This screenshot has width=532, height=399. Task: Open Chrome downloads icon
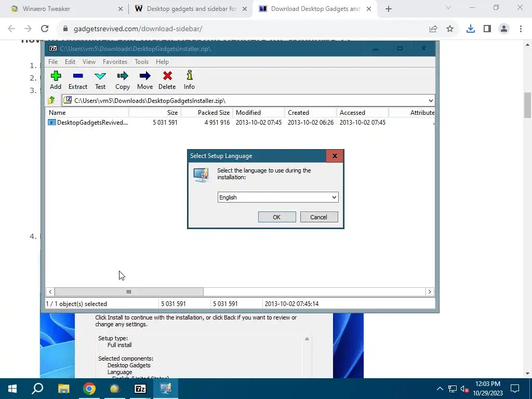coord(471,29)
